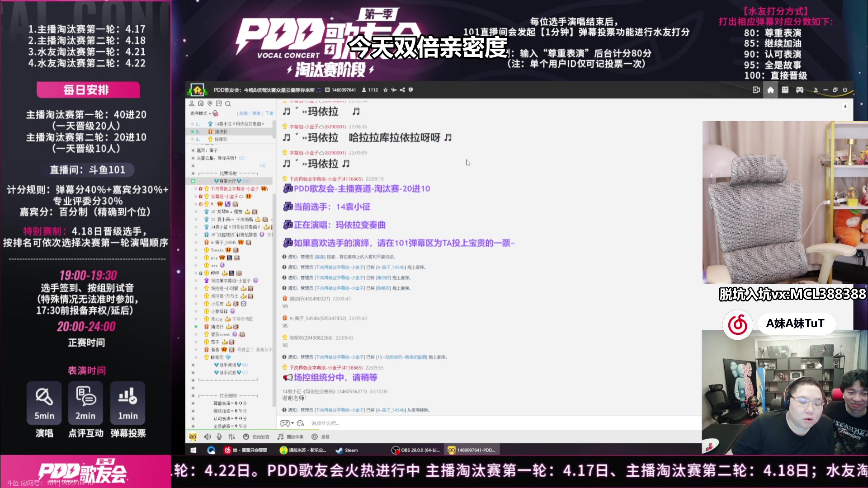The width and height of the screenshot is (868, 488).
Task: Click the airplane icon in title bar
Action: click(394, 90)
